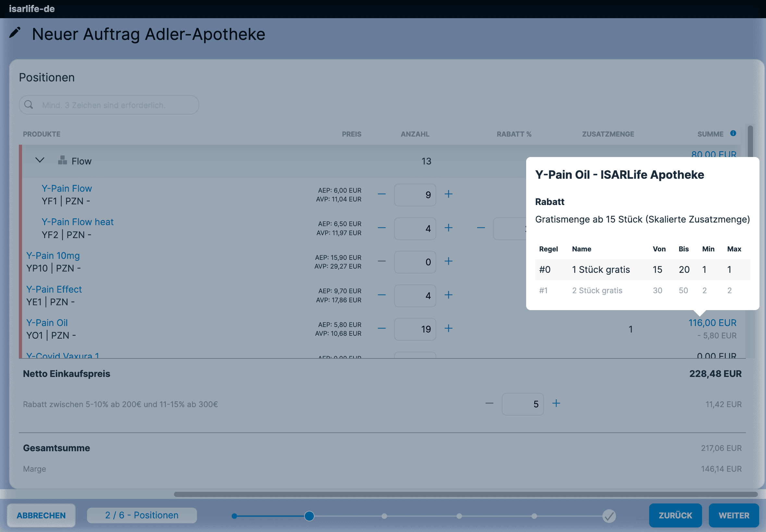Increase Y-Pain 10mg quantity with plus
The height and width of the screenshot is (532, 766).
pos(449,261)
